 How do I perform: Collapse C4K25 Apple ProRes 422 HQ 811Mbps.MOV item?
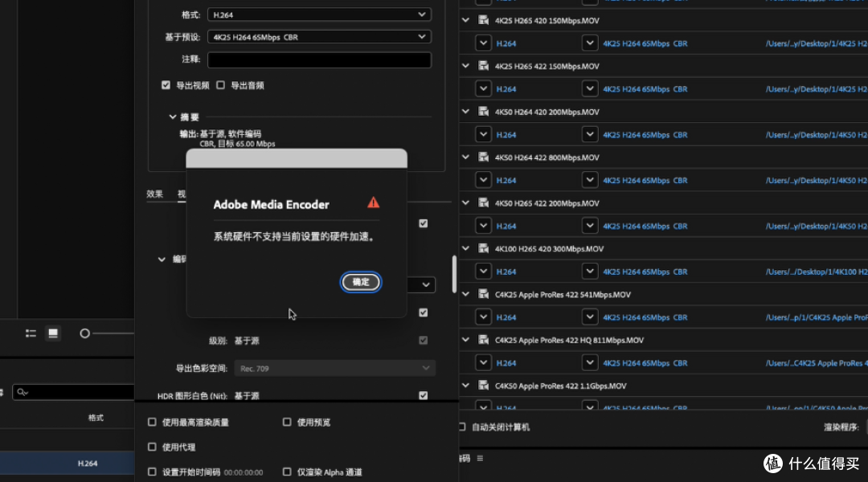[x=465, y=340]
